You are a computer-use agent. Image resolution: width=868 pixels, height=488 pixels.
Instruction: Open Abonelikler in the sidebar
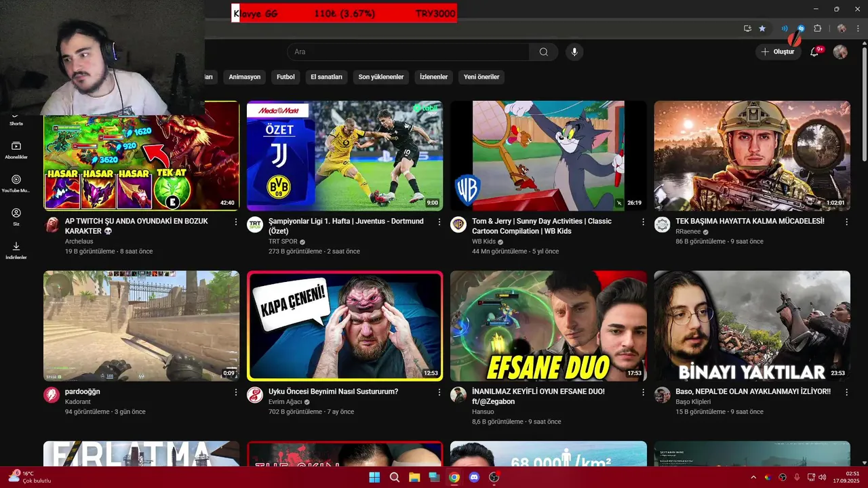(x=16, y=150)
